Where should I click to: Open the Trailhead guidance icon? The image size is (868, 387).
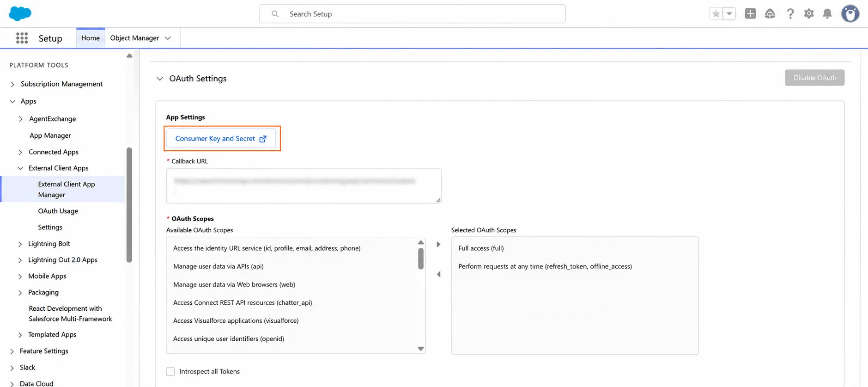(770, 14)
